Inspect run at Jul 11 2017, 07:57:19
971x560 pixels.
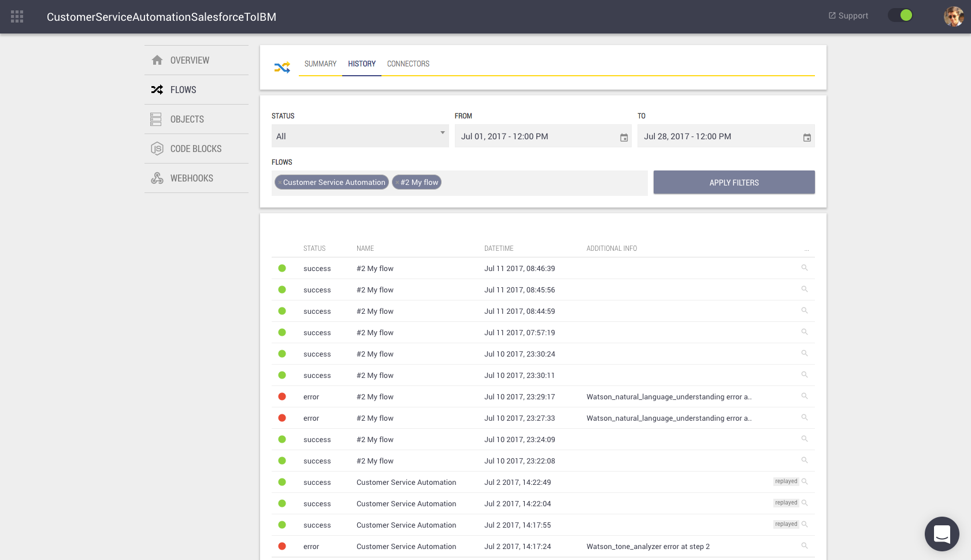pos(805,332)
